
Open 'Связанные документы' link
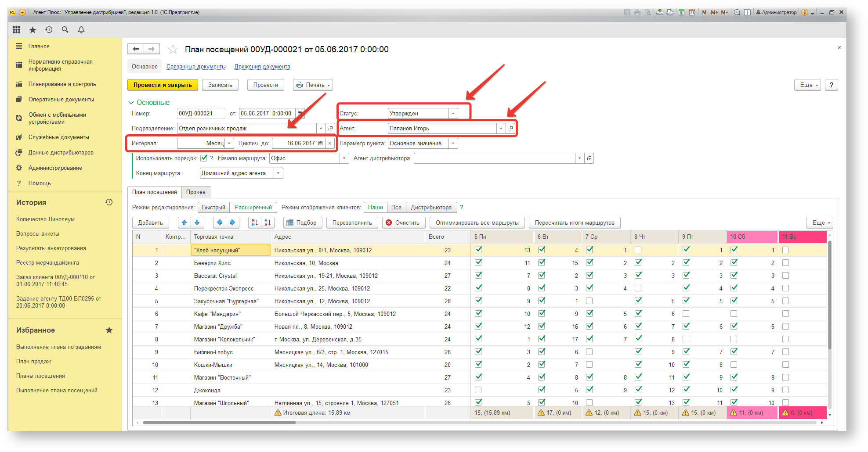point(196,67)
